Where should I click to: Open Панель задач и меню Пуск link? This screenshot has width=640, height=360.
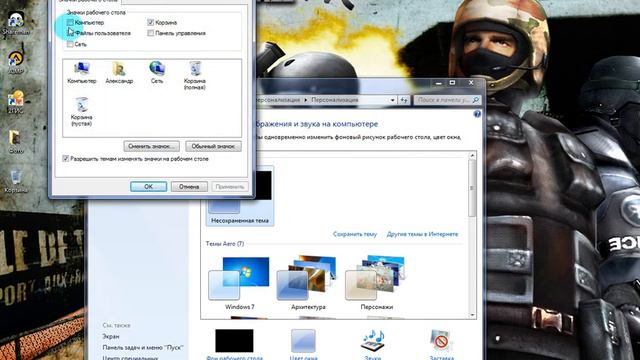coord(142,348)
